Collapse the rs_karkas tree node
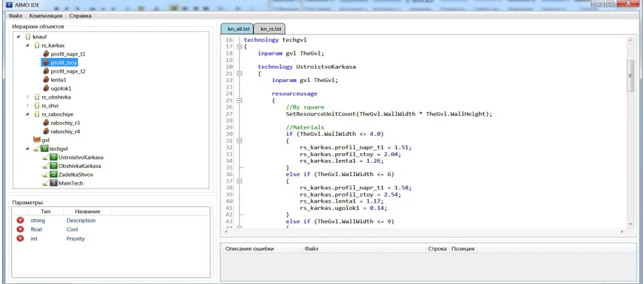 27,45
